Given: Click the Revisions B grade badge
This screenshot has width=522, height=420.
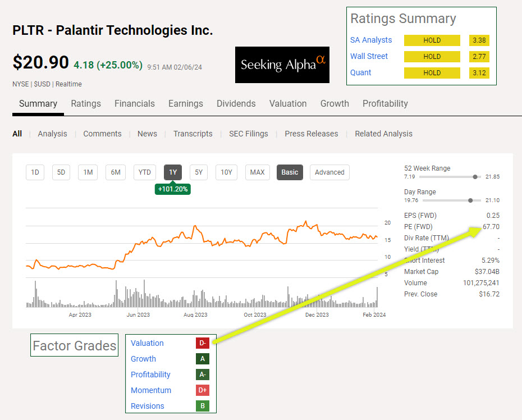Looking at the screenshot, I should (x=202, y=406).
